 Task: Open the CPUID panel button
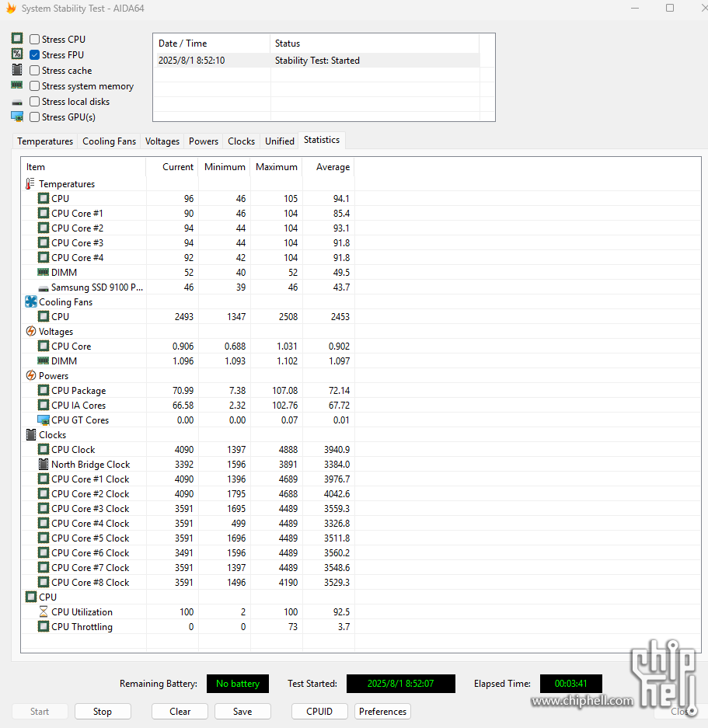[319, 711]
